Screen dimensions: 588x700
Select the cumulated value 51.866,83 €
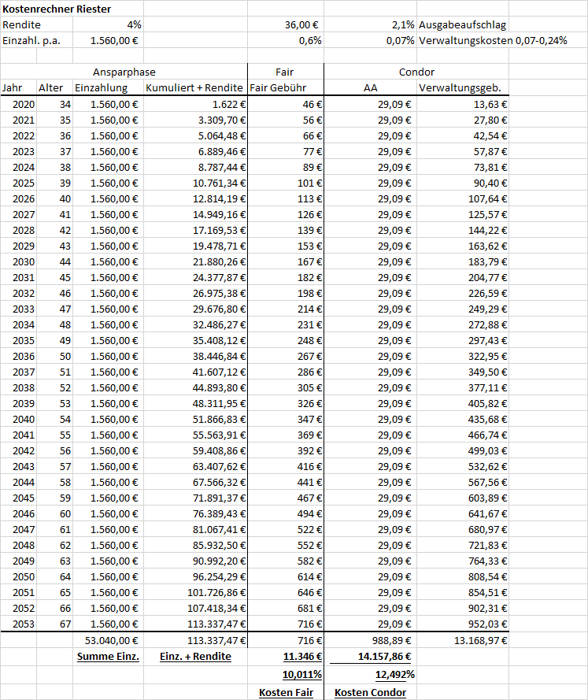[x=195, y=419]
